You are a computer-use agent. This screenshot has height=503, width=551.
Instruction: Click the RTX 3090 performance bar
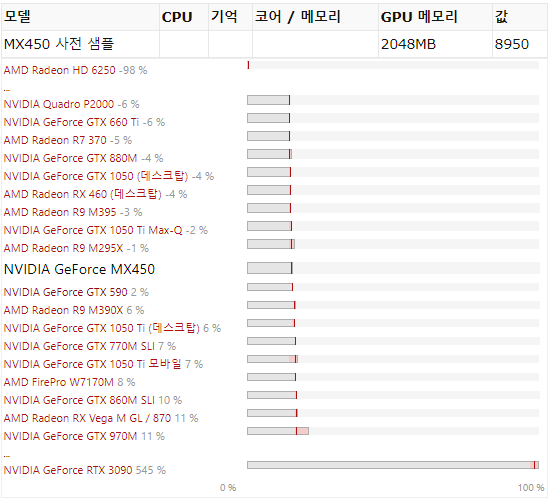[x=393, y=465]
